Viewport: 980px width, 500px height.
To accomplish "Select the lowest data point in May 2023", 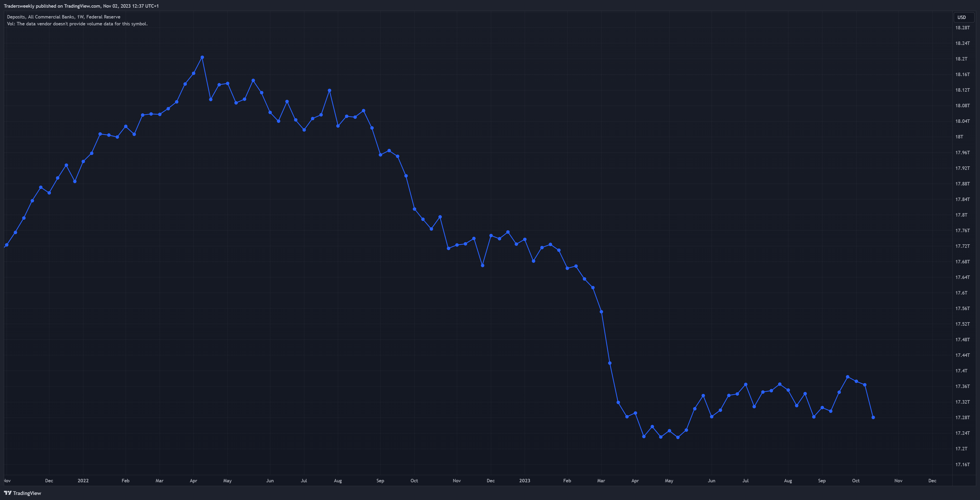I will 678,438.
